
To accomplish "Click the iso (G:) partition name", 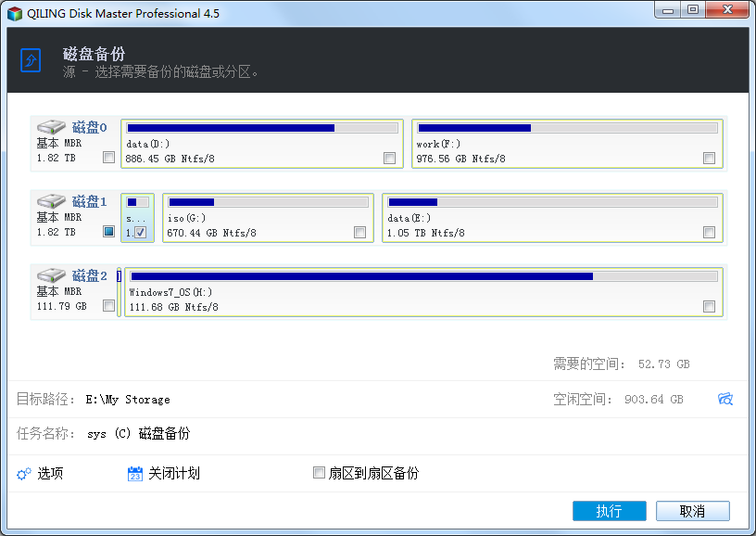I will click(186, 218).
